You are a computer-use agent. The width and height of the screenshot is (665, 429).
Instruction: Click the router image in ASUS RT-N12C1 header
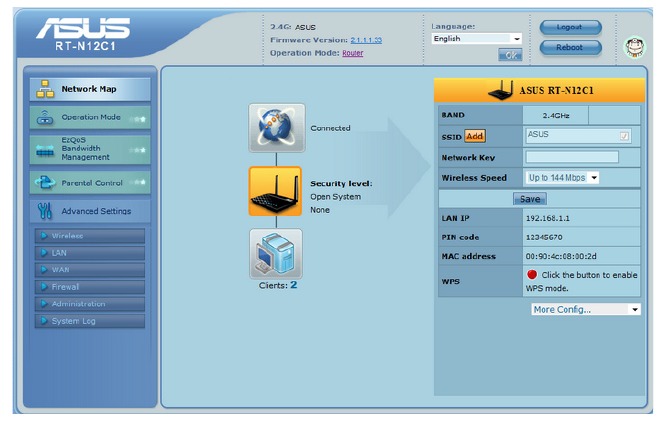pyautogui.click(x=501, y=90)
